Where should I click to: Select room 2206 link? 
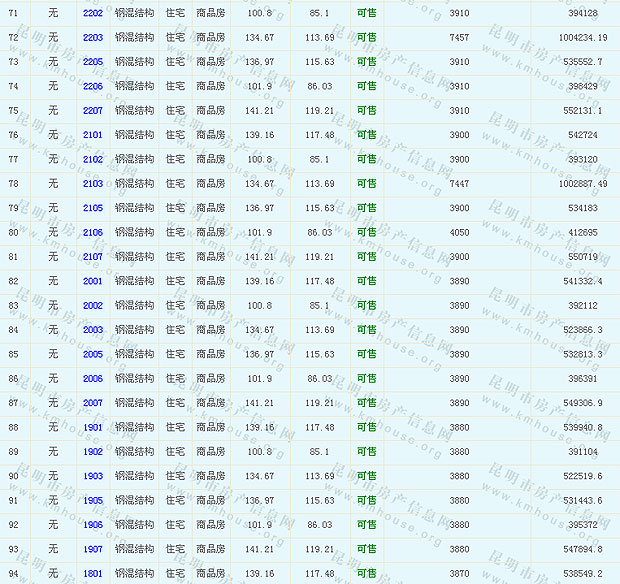[93, 86]
